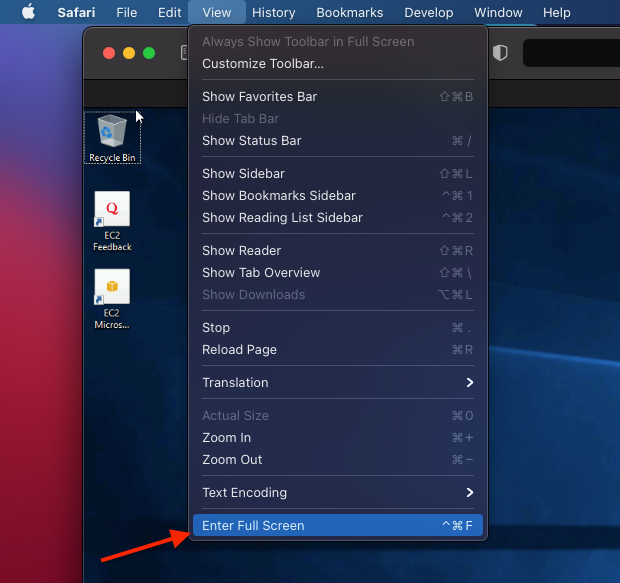Open the Window menu
This screenshot has width=620, height=583.
[x=498, y=12]
